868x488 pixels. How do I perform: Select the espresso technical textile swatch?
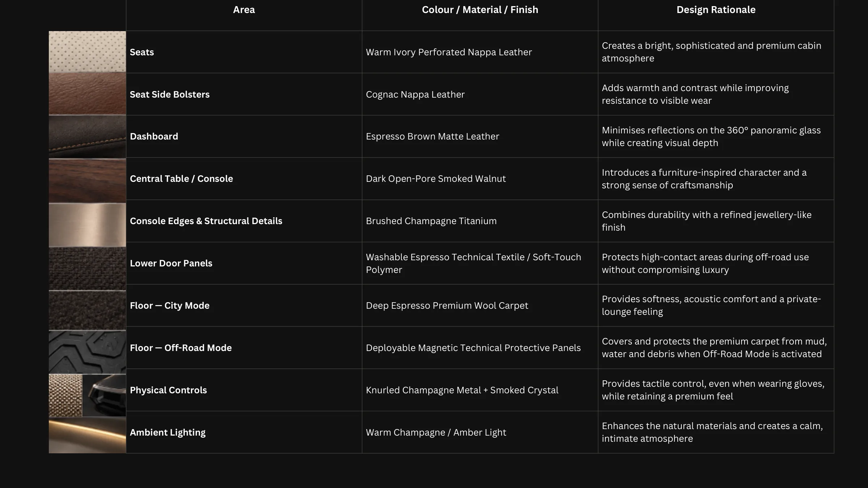(87, 269)
